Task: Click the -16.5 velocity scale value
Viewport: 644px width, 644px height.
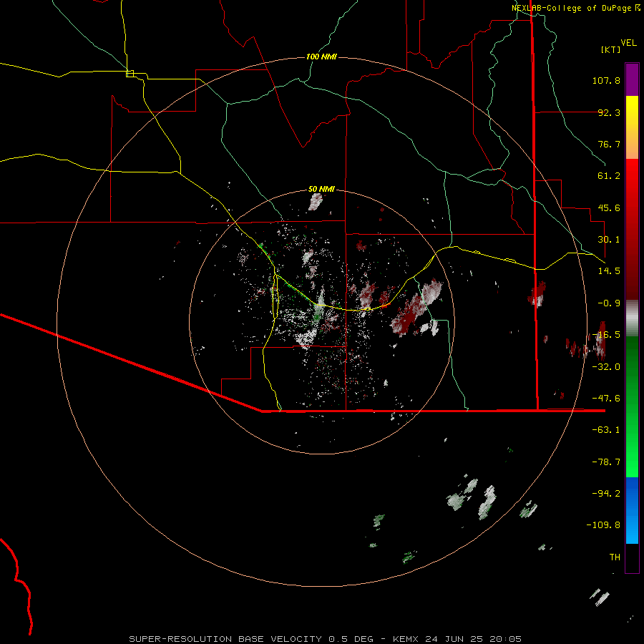Action: (x=606, y=335)
